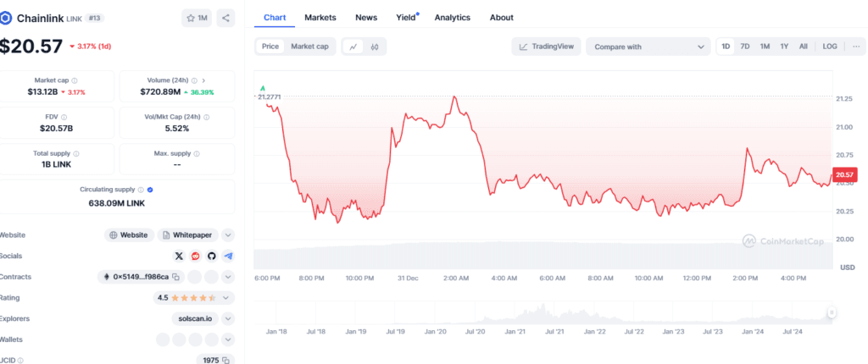Click the 21.2771 high price label on chart
Viewport: 868px width, 364px height.
[x=269, y=97]
